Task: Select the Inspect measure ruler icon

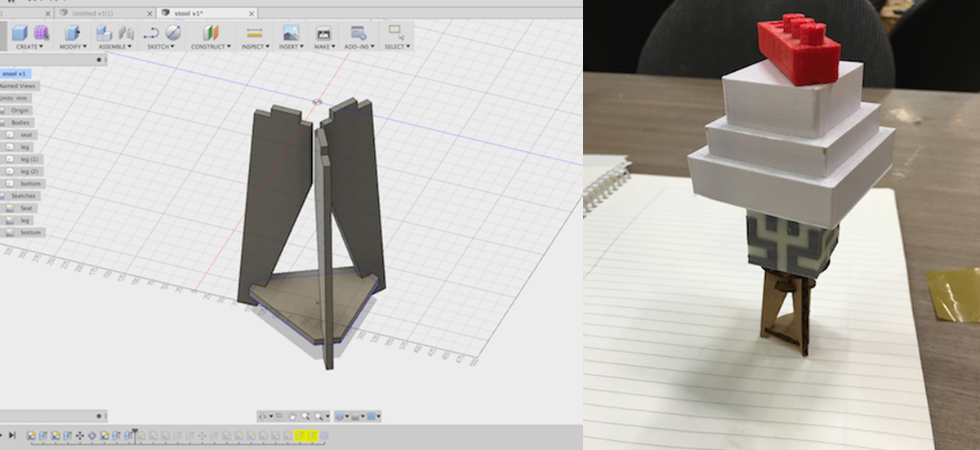Action: 255,33
